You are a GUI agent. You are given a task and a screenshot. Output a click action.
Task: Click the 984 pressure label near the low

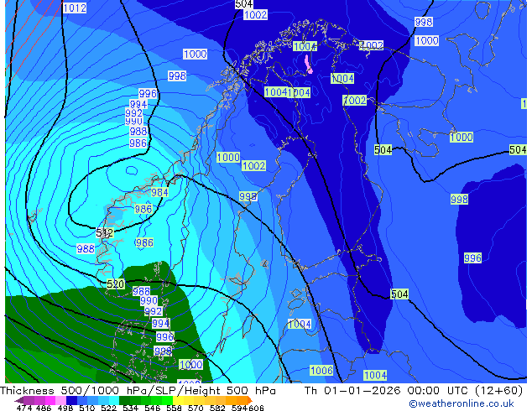click(x=159, y=193)
